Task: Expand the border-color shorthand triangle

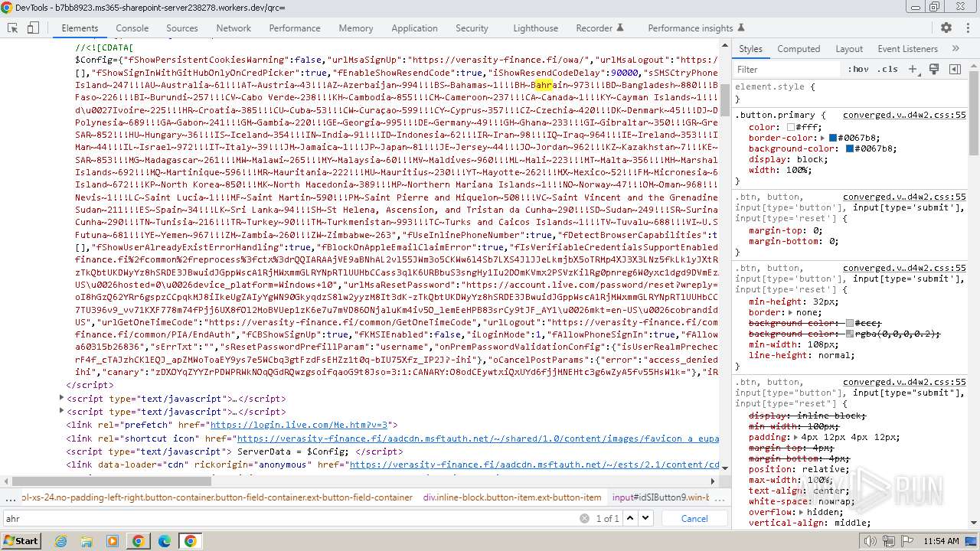Action: 822,138
